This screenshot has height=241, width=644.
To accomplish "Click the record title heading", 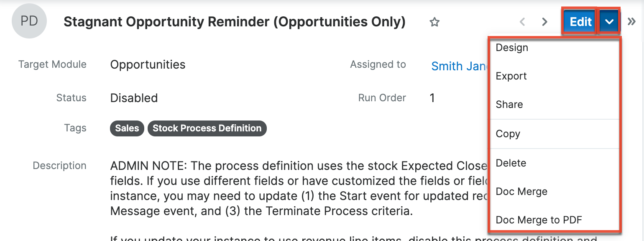I will [234, 22].
